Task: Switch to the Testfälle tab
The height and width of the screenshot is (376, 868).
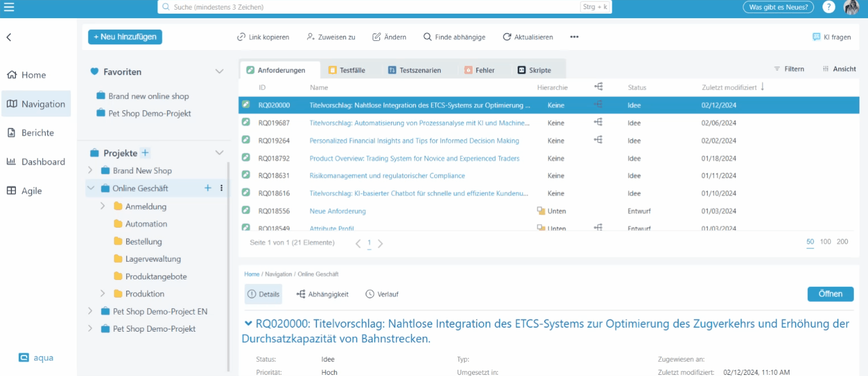Action: click(x=347, y=70)
